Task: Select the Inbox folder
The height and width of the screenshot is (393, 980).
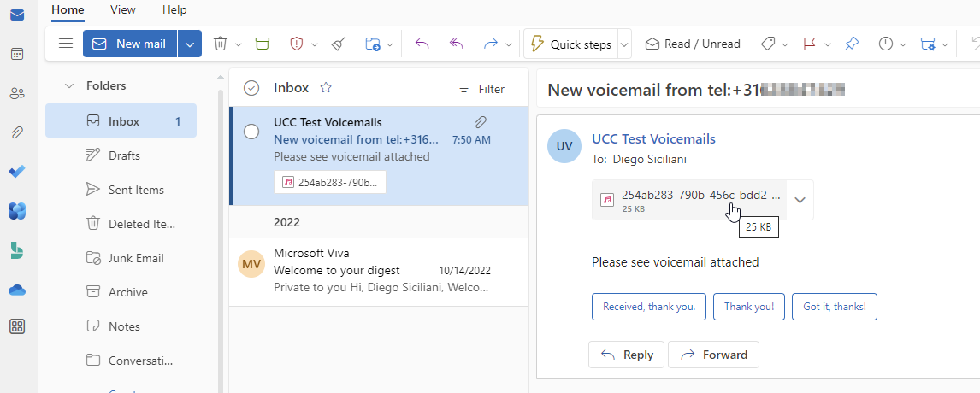Action: coord(121,121)
